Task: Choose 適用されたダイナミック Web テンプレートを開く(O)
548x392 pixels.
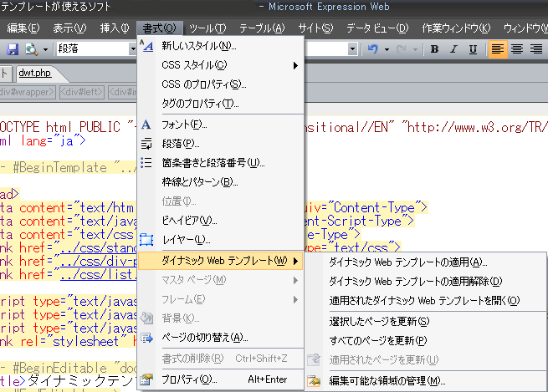Action: click(426, 301)
